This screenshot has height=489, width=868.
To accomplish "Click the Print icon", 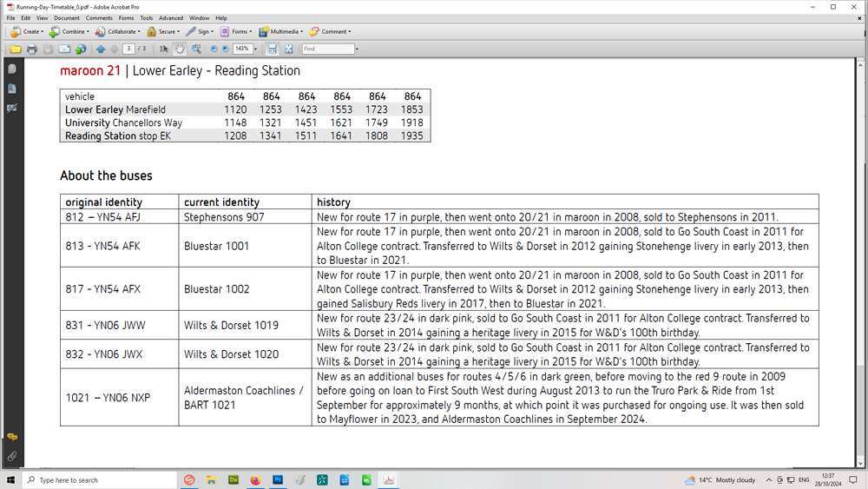I will 31,50.
